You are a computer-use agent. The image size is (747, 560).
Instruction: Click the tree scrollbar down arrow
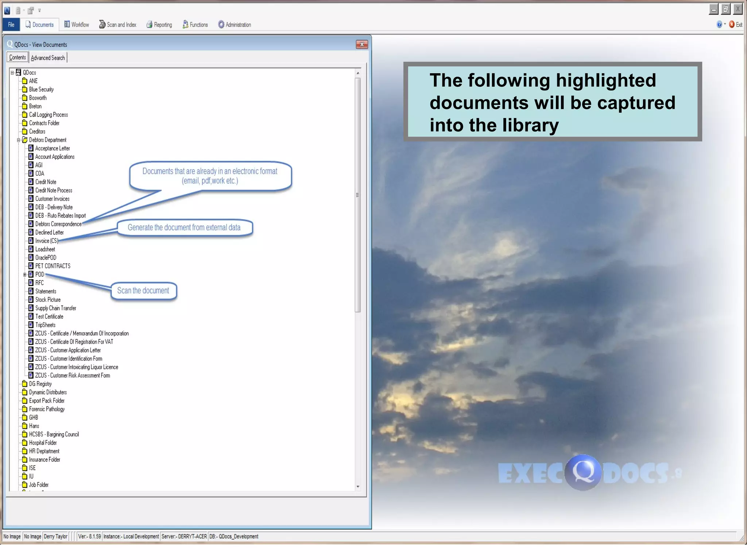coord(358,487)
